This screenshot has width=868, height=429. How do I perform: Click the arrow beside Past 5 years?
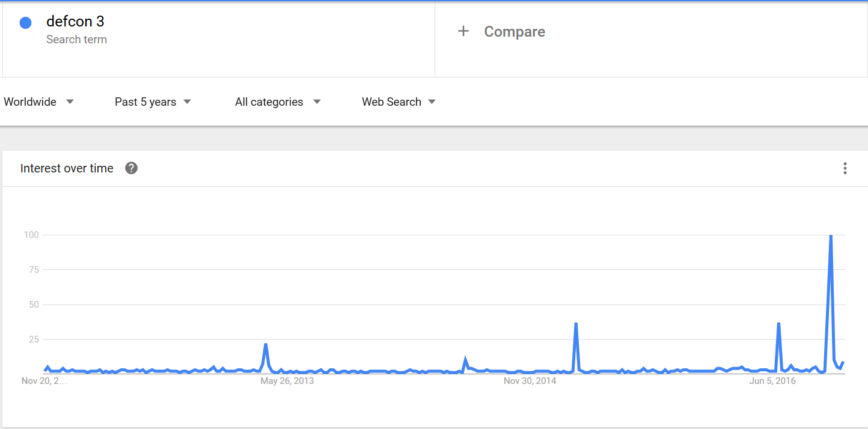coord(187,102)
